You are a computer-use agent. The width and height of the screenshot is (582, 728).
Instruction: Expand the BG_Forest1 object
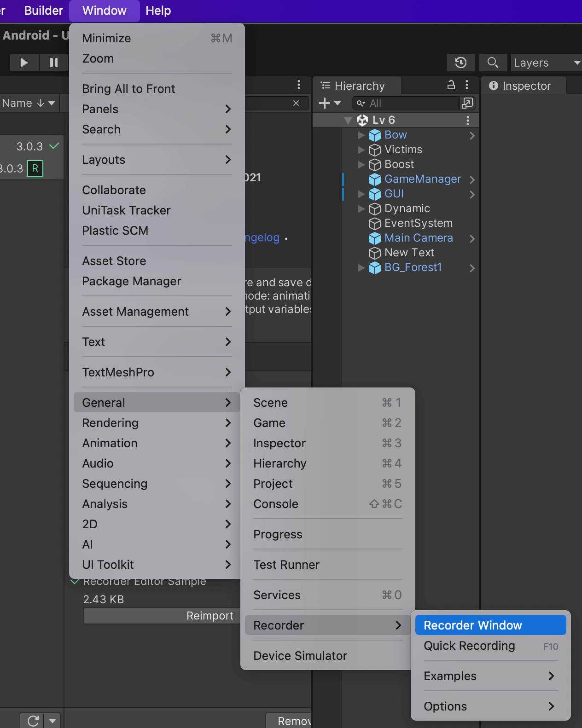tap(361, 268)
